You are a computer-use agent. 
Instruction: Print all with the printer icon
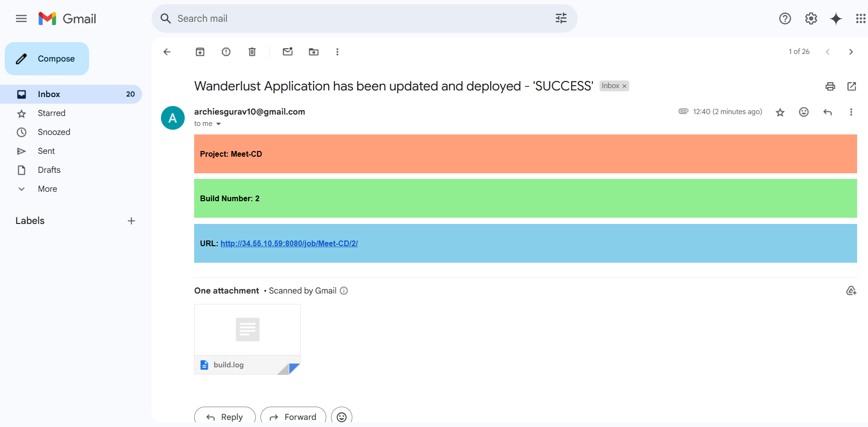point(830,86)
